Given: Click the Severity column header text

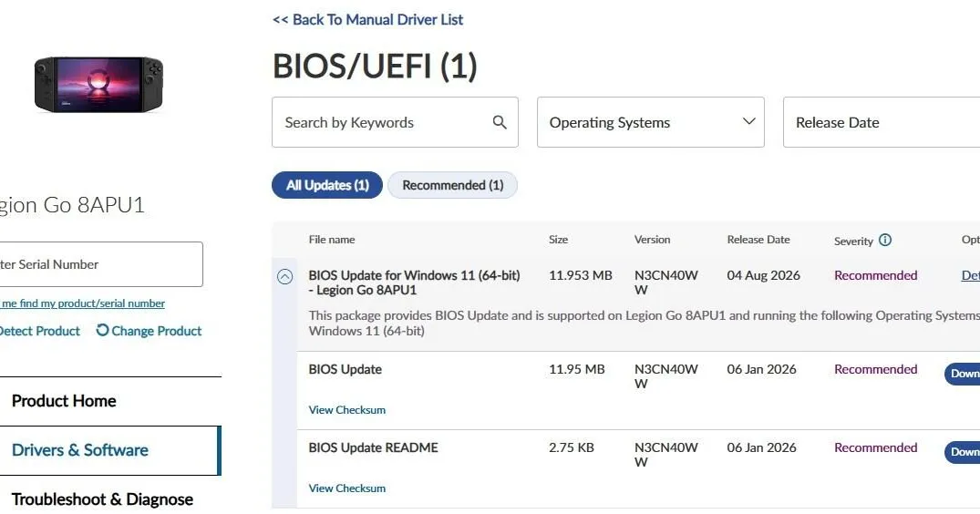Looking at the screenshot, I should [853, 242].
